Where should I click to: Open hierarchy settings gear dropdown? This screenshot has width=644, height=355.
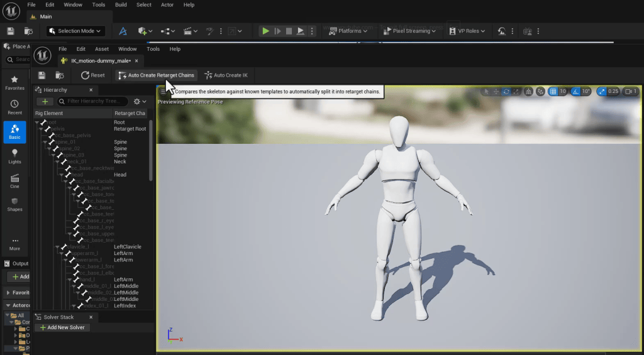pyautogui.click(x=140, y=101)
